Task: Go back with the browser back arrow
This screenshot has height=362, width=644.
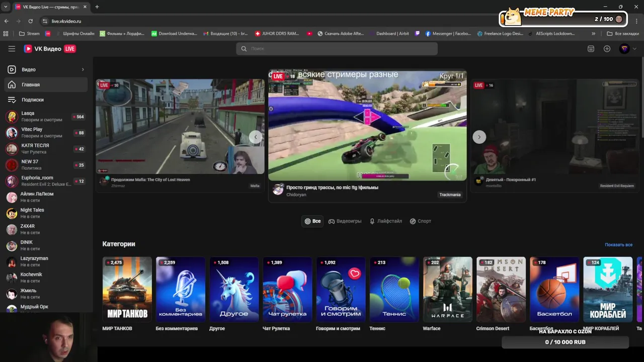Action: [7, 21]
